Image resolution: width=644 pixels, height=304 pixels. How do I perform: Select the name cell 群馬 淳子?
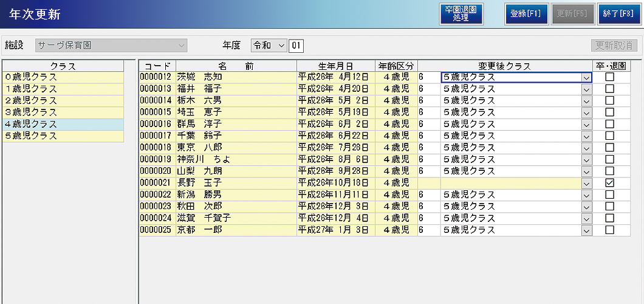coord(236,124)
